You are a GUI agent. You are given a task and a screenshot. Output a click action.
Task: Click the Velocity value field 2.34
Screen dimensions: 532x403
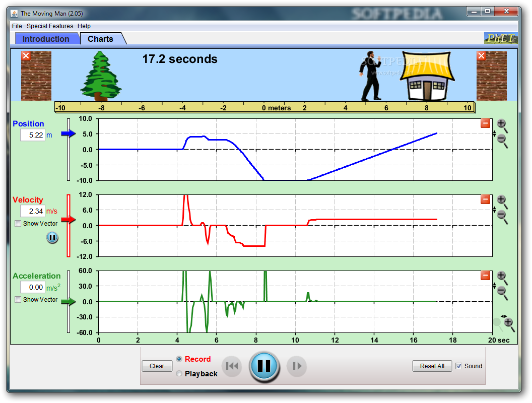tap(33, 211)
